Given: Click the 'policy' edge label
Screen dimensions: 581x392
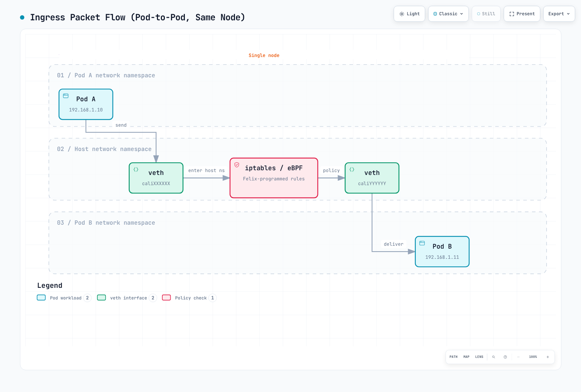Looking at the screenshot, I should point(332,171).
